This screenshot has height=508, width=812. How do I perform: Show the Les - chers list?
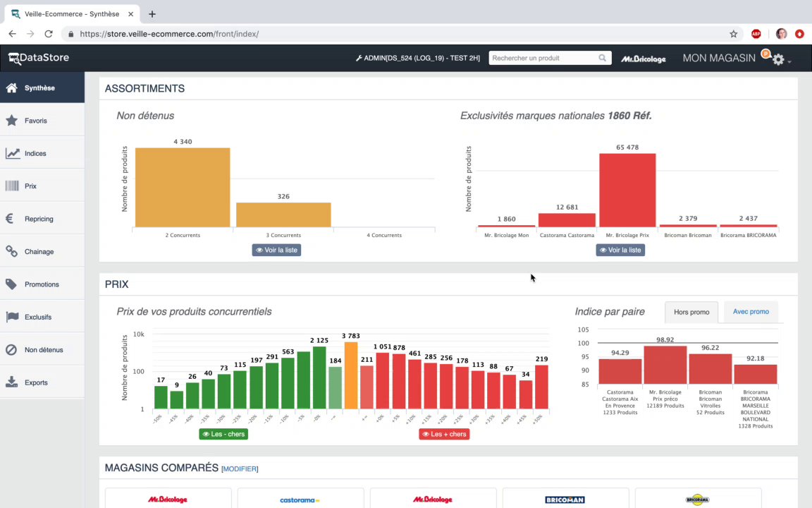coord(223,434)
